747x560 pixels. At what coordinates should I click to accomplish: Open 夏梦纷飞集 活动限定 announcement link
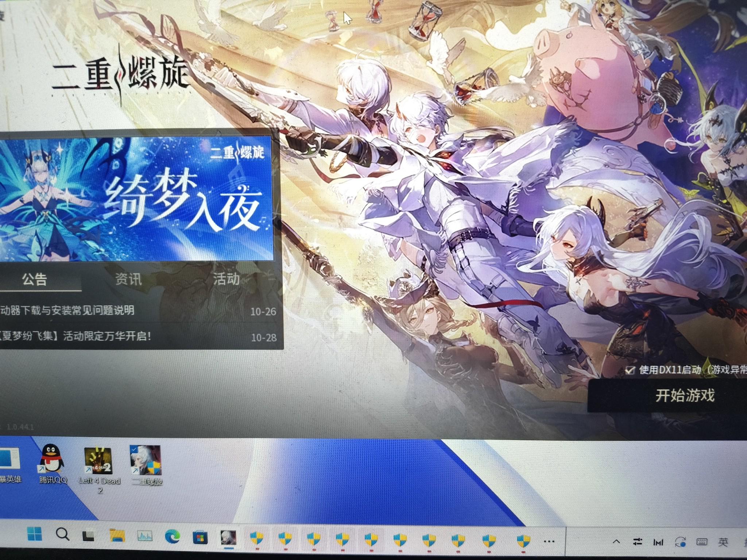(75, 336)
